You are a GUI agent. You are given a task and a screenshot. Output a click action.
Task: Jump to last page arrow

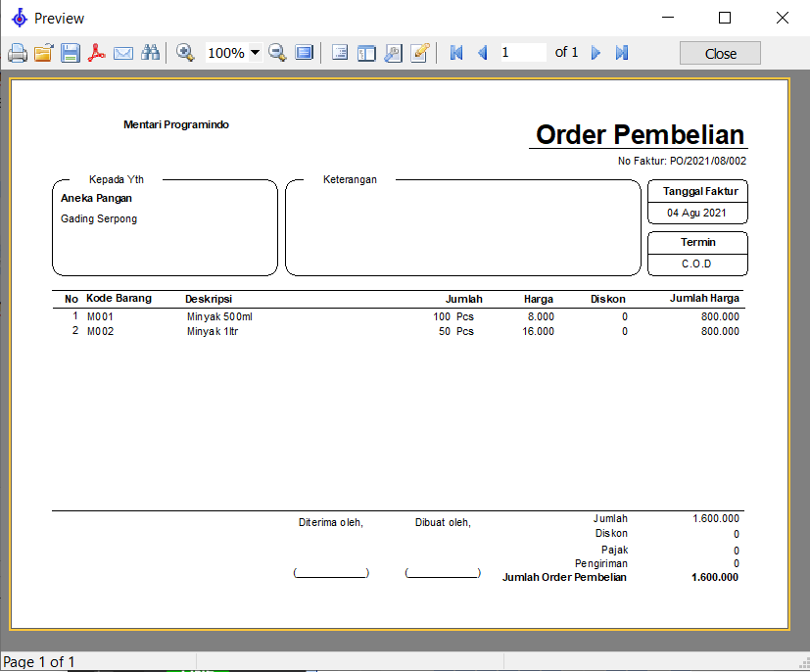(622, 53)
